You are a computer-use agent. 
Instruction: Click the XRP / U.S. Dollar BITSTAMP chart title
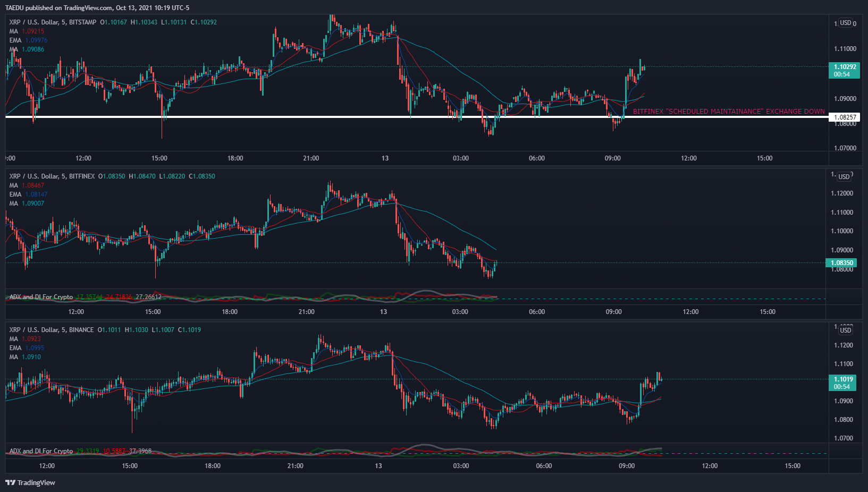tap(53, 22)
